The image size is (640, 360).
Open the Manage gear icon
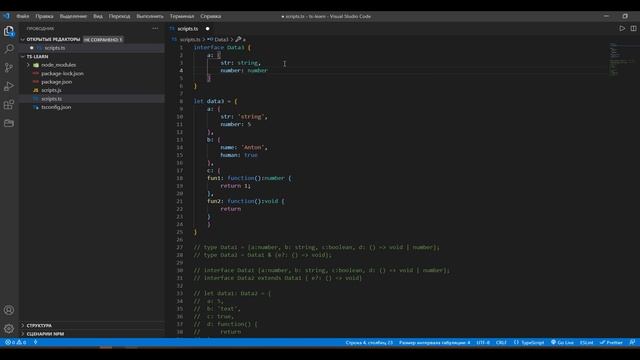point(9,328)
